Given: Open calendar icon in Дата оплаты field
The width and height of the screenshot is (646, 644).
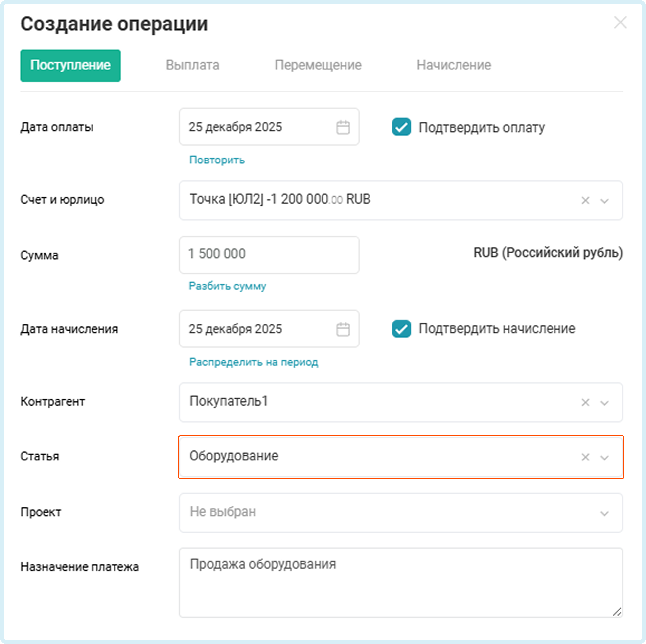Looking at the screenshot, I should coord(343,127).
